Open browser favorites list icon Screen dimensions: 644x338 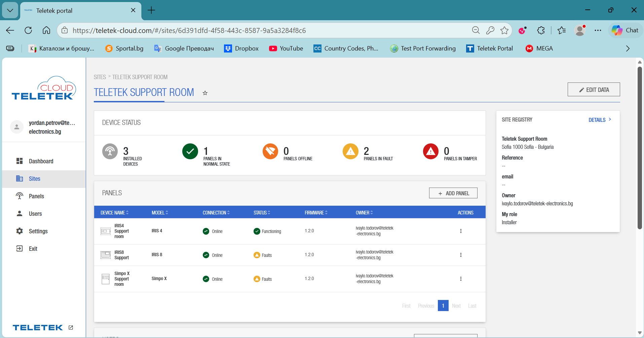click(x=562, y=30)
